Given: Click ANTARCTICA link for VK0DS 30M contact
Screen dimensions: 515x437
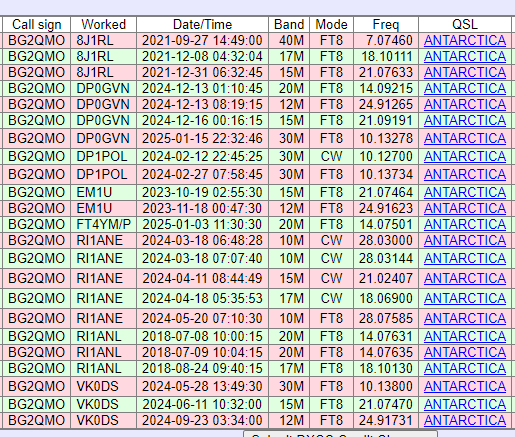Looking at the screenshot, I should pos(465,387).
